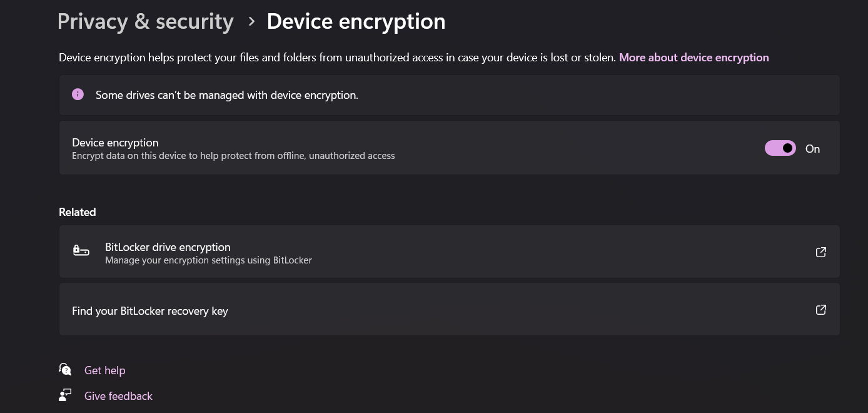Go back to Privacy & security breadcrumb
The image size is (868, 413).
pos(145,21)
